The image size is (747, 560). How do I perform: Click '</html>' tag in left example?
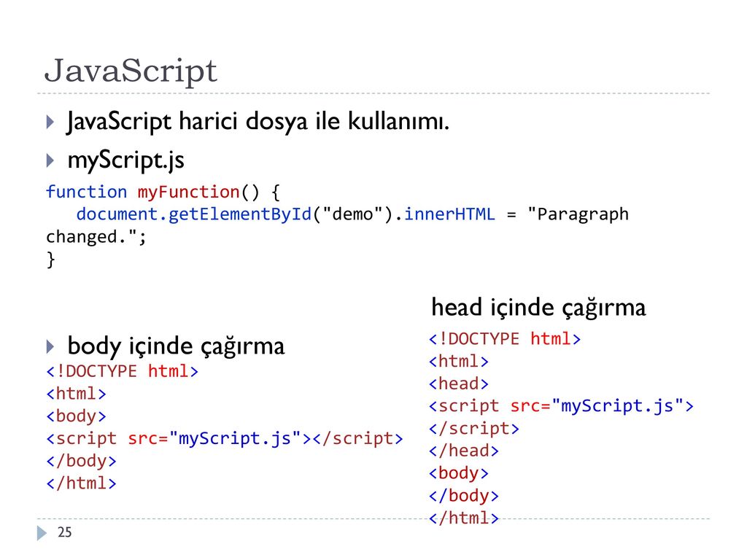tap(81, 483)
